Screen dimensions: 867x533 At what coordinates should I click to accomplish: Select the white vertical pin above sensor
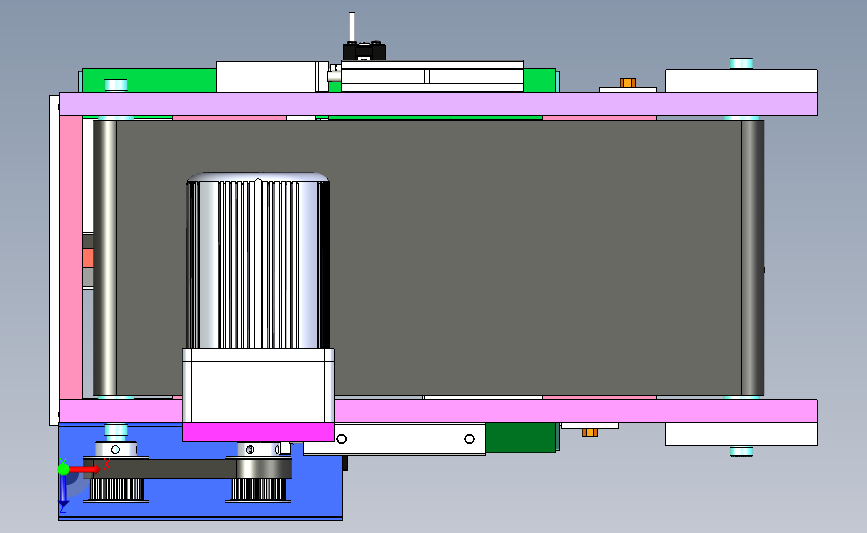point(352,27)
